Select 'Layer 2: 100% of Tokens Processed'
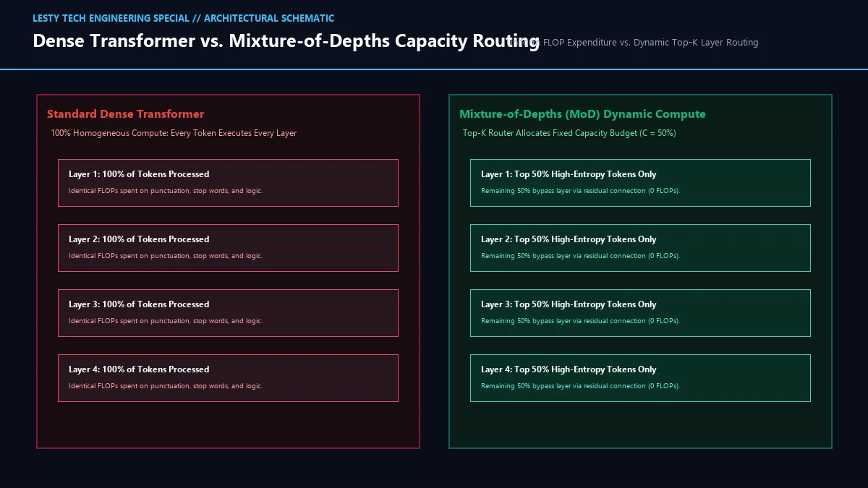The height and width of the screenshot is (488, 868). pos(139,239)
